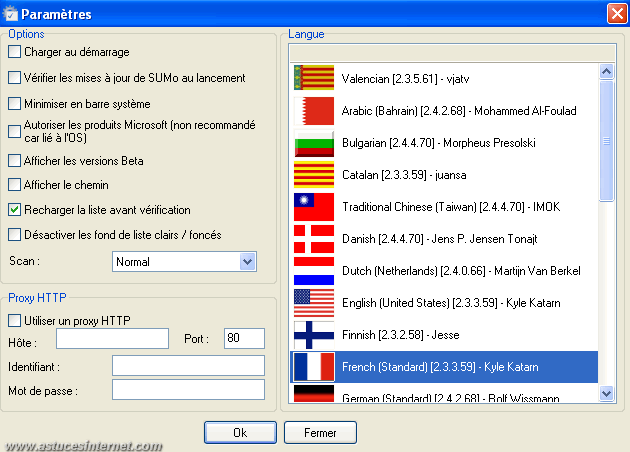This screenshot has width=630, height=452.
Task: Click language list scroll down arrow
Action: (607, 393)
